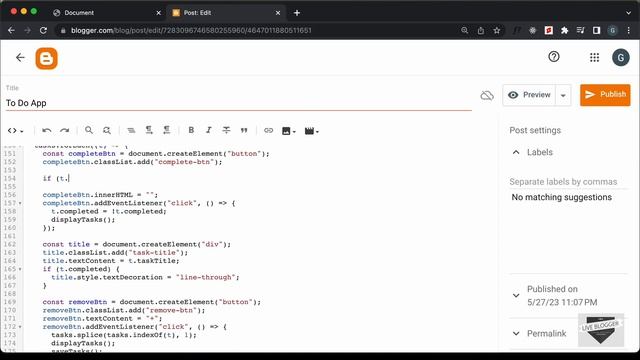The height and width of the screenshot is (360, 640).
Task: Redo the last edit
Action: click(x=64, y=130)
